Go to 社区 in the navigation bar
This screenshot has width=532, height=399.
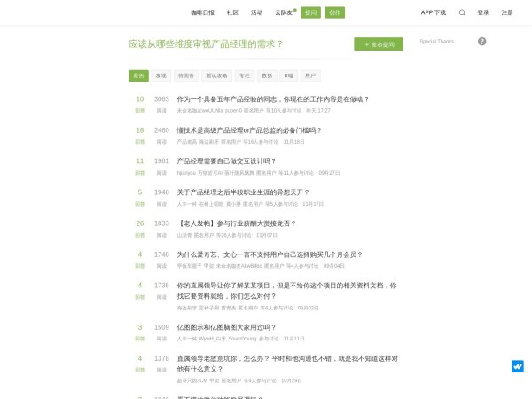point(233,12)
